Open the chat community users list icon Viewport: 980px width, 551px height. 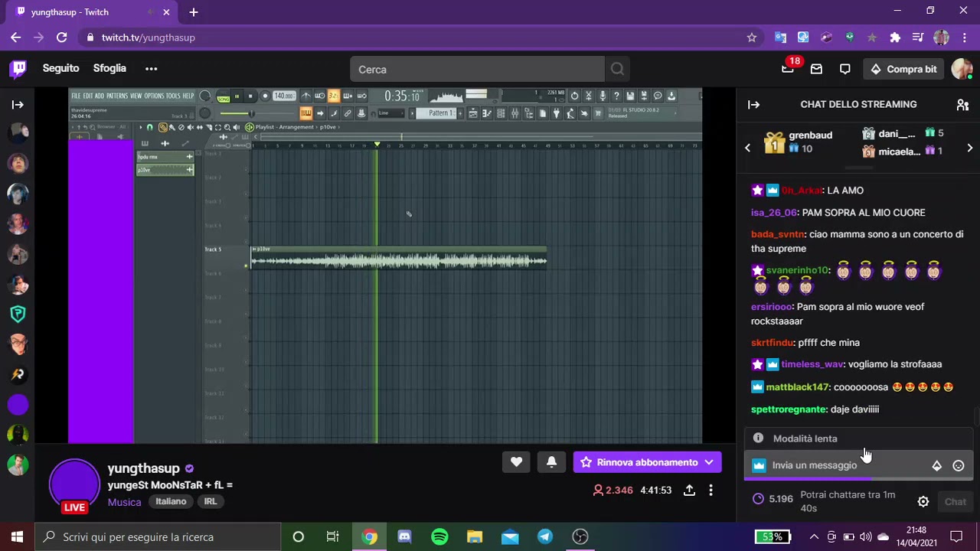click(963, 105)
